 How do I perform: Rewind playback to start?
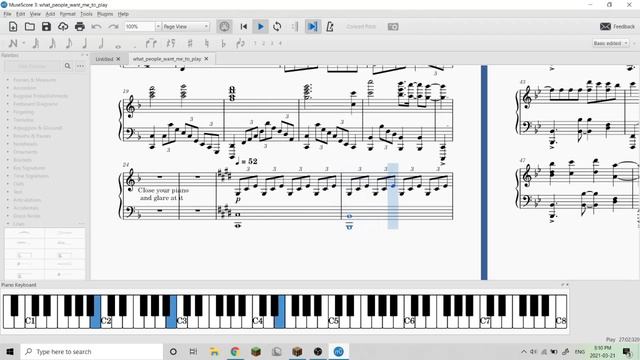point(244,27)
